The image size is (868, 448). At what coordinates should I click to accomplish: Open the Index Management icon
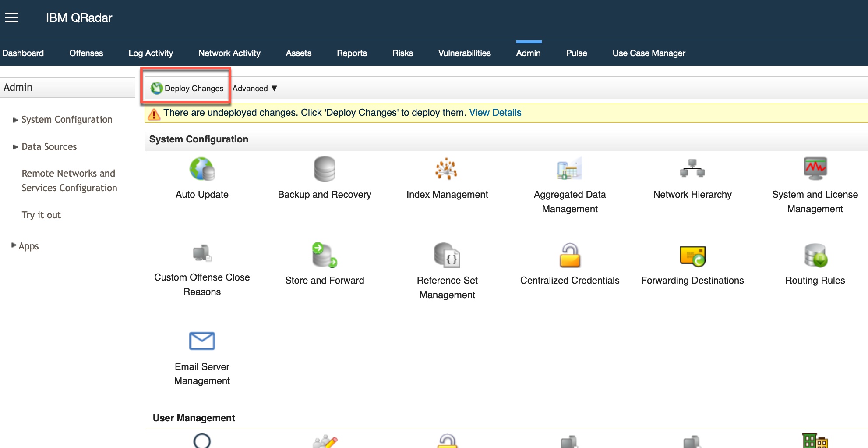point(447,169)
